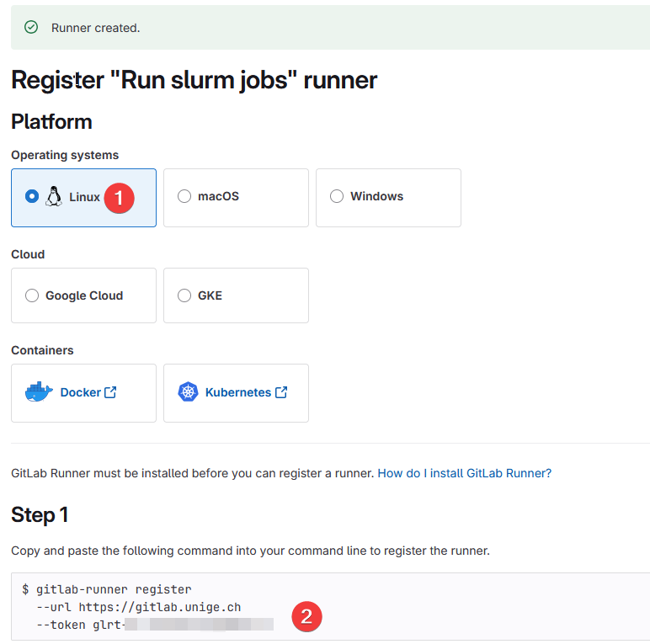650x644 pixels.
Task: Select the Windows radio button
Action: pos(337,197)
